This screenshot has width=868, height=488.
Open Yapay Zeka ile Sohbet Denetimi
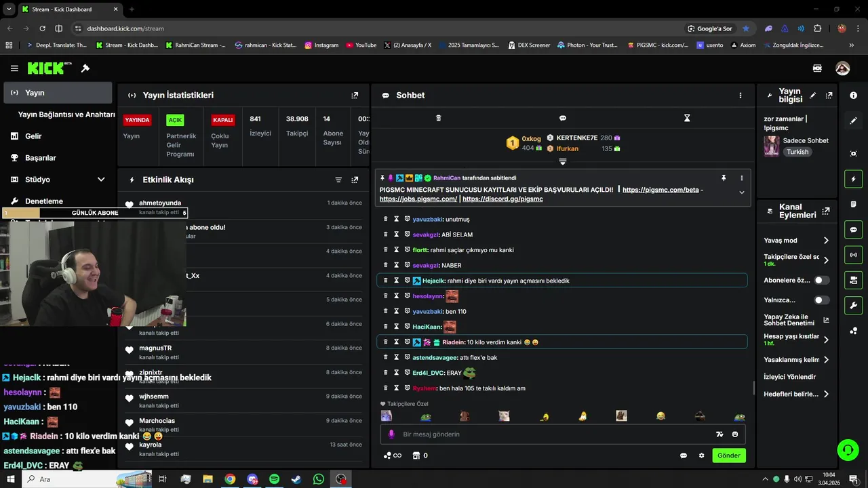coord(796,320)
